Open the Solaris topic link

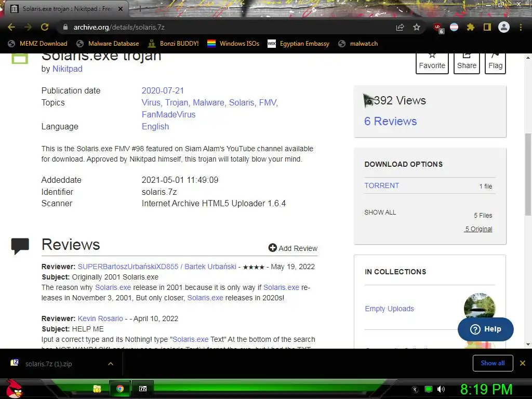pos(243,102)
